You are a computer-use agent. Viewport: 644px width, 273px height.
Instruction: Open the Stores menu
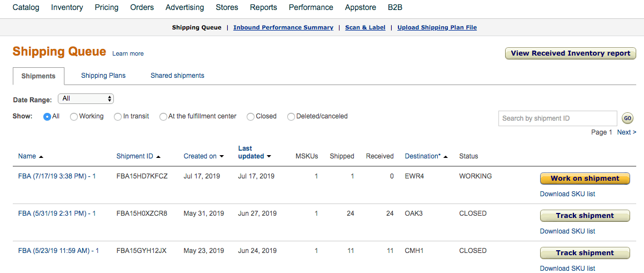tap(227, 7)
